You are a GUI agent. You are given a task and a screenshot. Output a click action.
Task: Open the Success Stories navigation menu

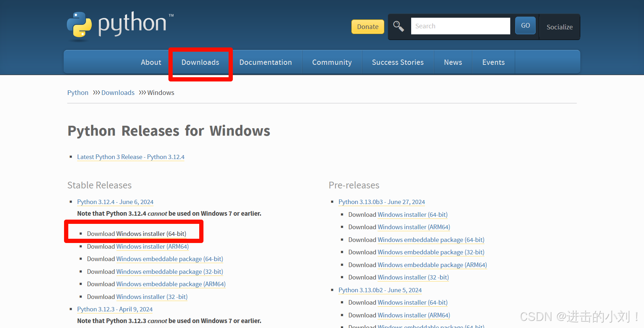398,62
